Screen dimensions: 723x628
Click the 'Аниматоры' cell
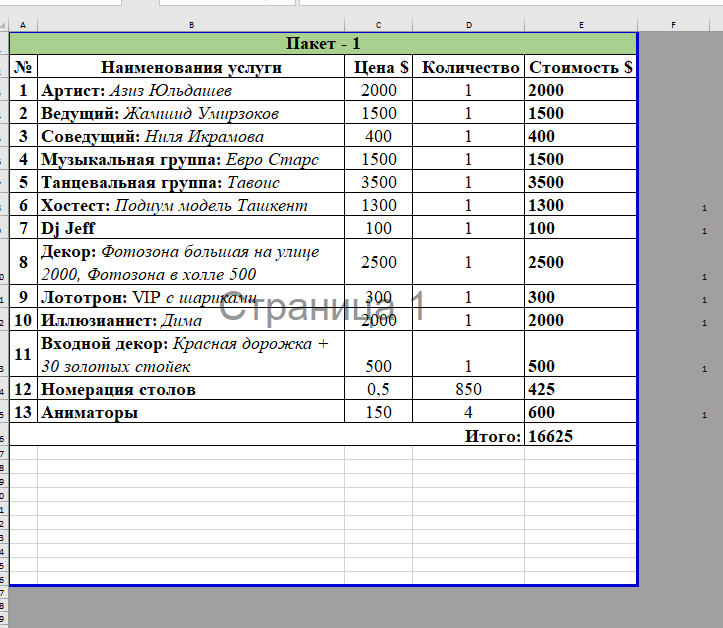191,412
